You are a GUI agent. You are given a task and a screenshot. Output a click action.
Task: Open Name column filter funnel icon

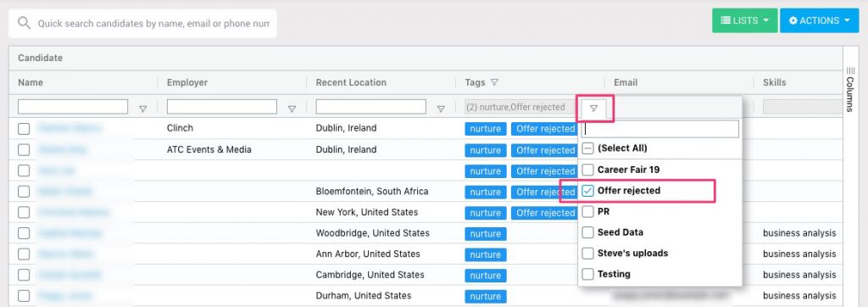(x=142, y=109)
